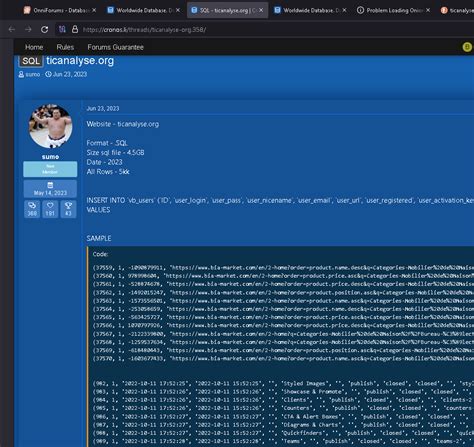The width and height of the screenshot is (474, 447).
Task: Click the ticanalyse.org thread title
Action: (80, 61)
